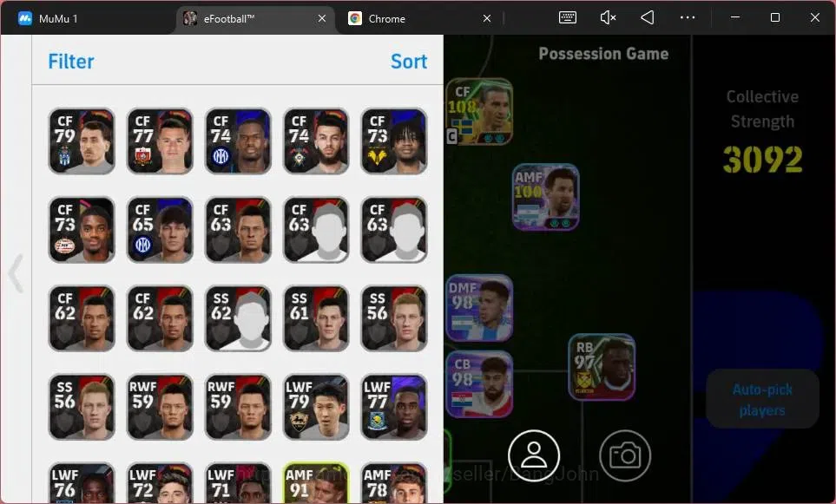Image resolution: width=836 pixels, height=504 pixels.
Task: Select the LWF 71 player card
Action: (x=238, y=483)
